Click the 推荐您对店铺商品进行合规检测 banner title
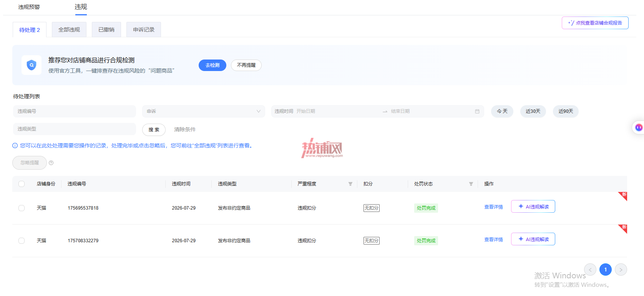 click(x=91, y=60)
